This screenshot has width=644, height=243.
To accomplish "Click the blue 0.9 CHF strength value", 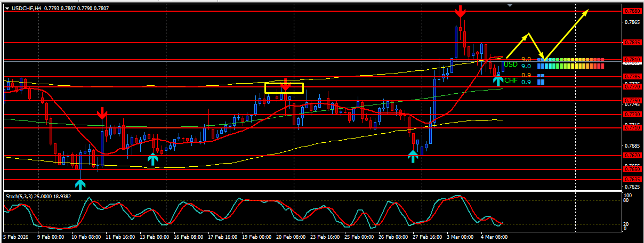I will 526,82.
